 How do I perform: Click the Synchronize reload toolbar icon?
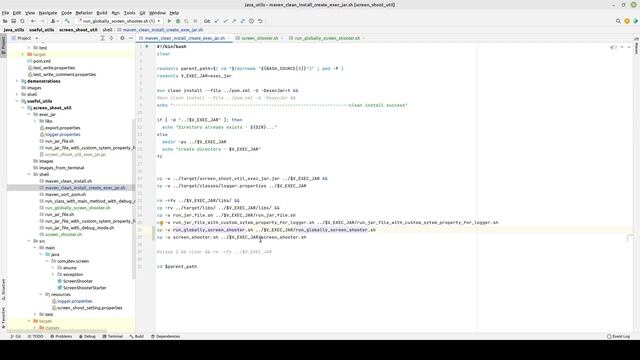point(22,21)
